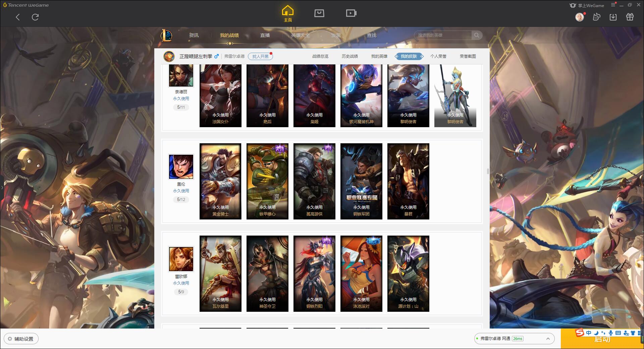Open the 主页 home tab

288,14
